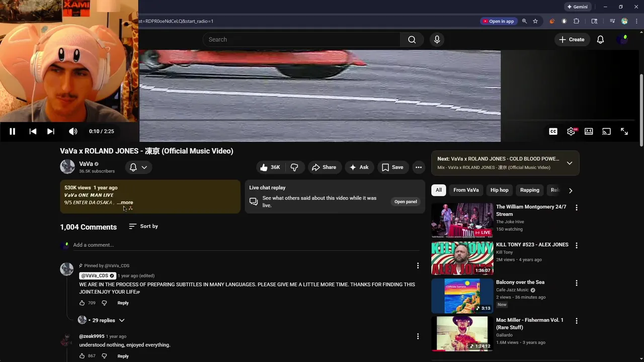The height and width of the screenshot is (362, 644).
Task: Open options for the pinned comment
Action: [x=418, y=265]
